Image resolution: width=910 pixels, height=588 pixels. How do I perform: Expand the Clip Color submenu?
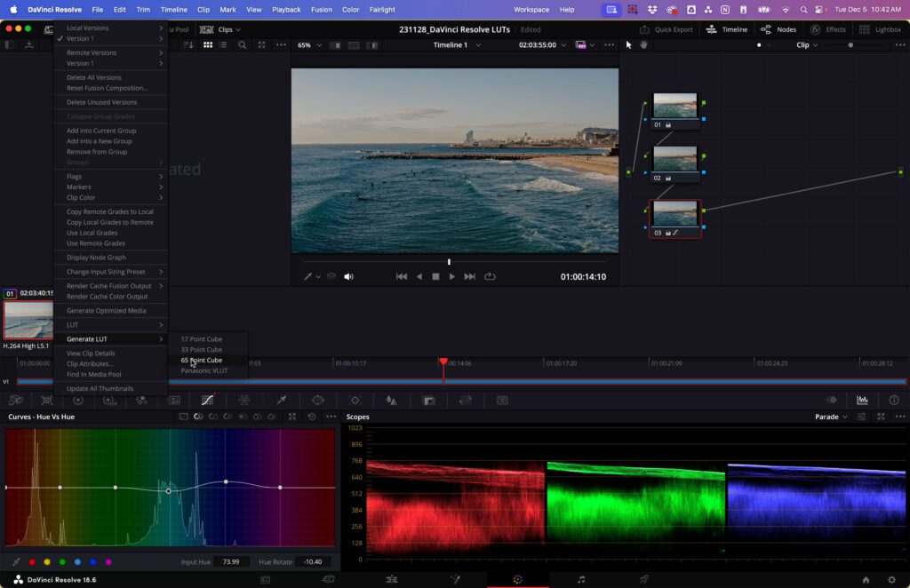[110, 197]
